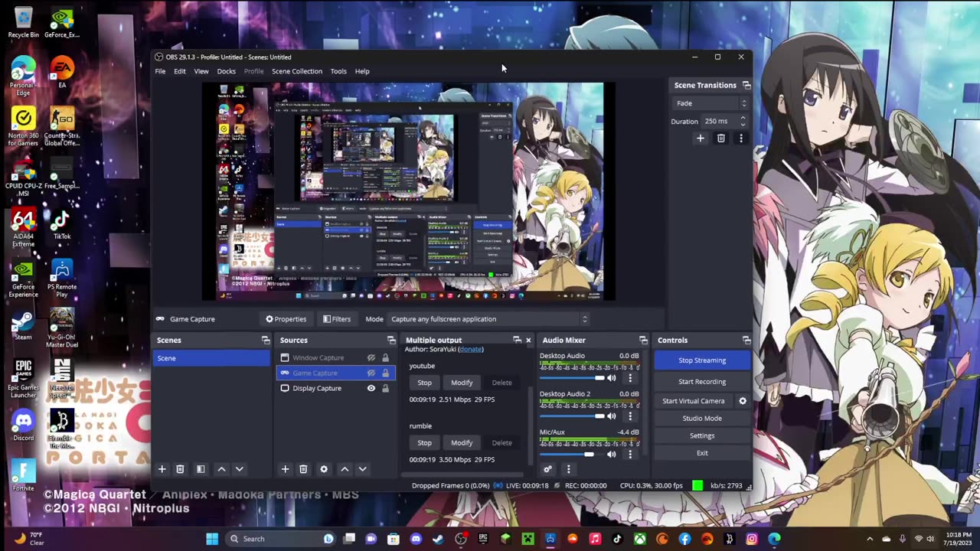Viewport: 980px width, 551px height.
Task: Open Desktop Audio three-dot options menu
Action: pyautogui.click(x=630, y=378)
